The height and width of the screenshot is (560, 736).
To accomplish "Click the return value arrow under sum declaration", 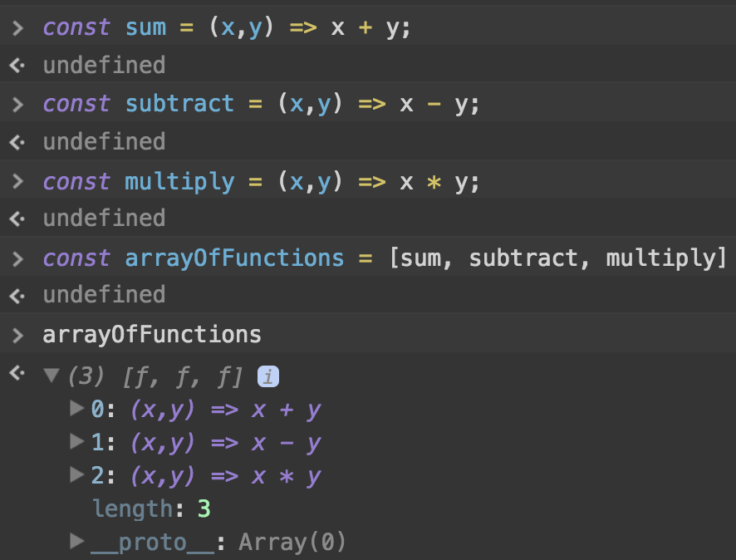I will tap(17, 65).
